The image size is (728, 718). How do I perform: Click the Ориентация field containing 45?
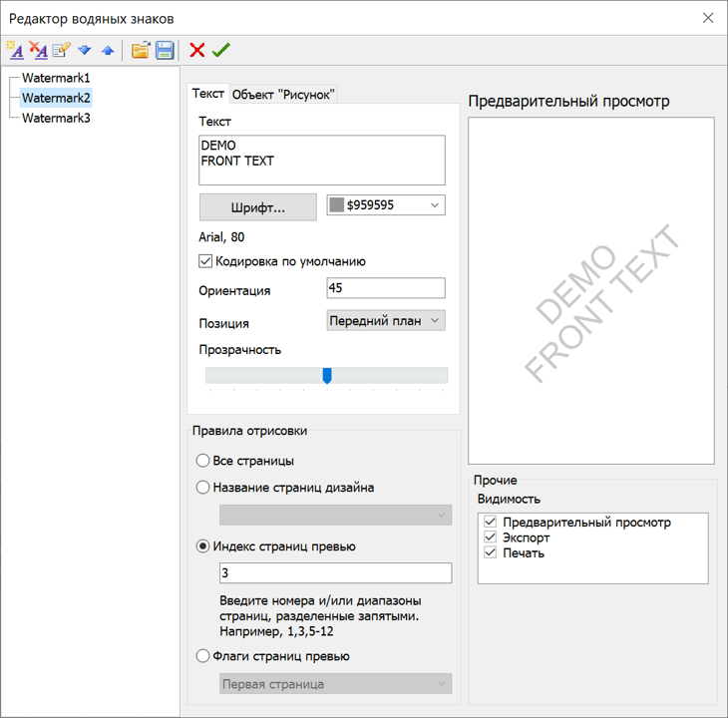pos(385,288)
